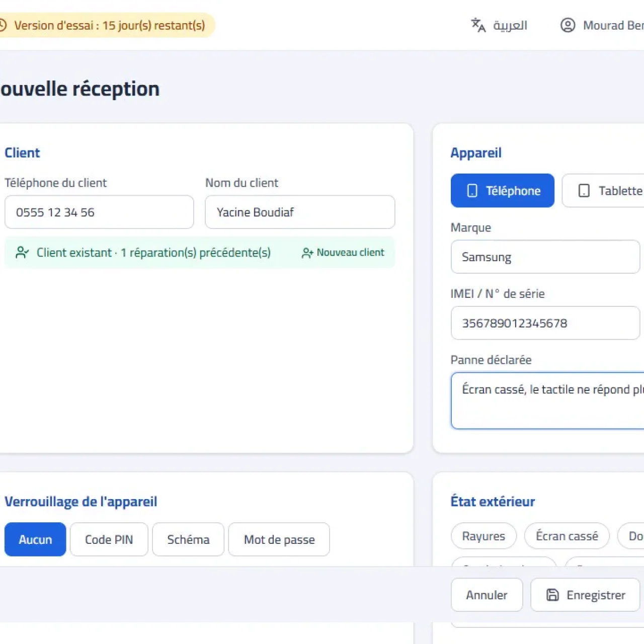Focus the Téléphone du client field
Image resolution: width=644 pixels, height=644 pixels.
tap(99, 212)
